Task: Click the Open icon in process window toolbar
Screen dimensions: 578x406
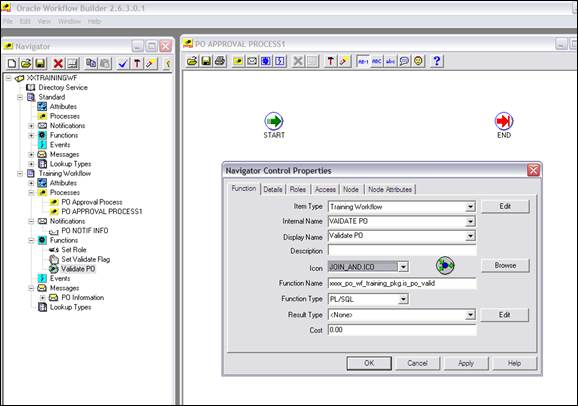Action: click(x=192, y=61)
